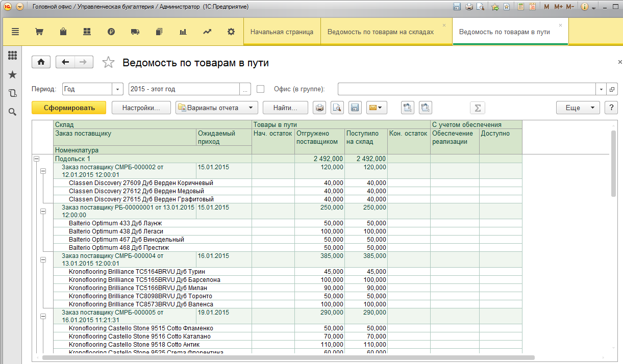This screenshot has height=364, width=623.
Task: Send the report by email envelope icon
Action: tap(377, 108)
